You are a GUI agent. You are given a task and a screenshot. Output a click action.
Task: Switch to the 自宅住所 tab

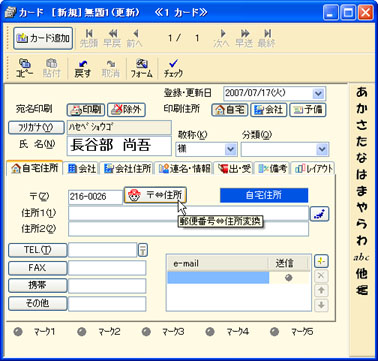tap(35, 168)
